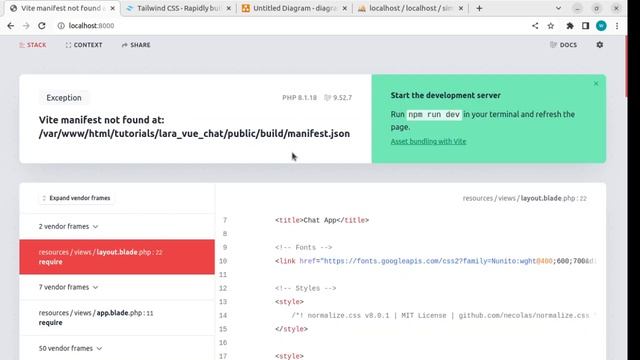Click the Chat App title code line
The image size is (640, 360).
pos(322,220)
